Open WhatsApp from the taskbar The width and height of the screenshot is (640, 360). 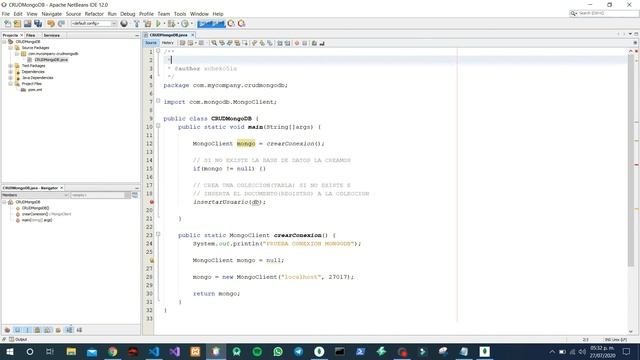pyautogui.click(x=278, y=351)
